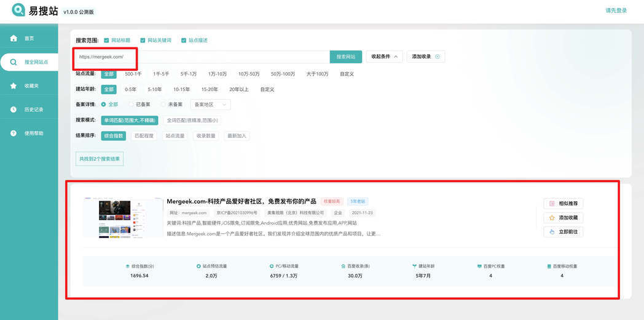Screen dimensions: 644x320
Task: Click the 百度移动权重 phone icon
Action: click(549, 266)
